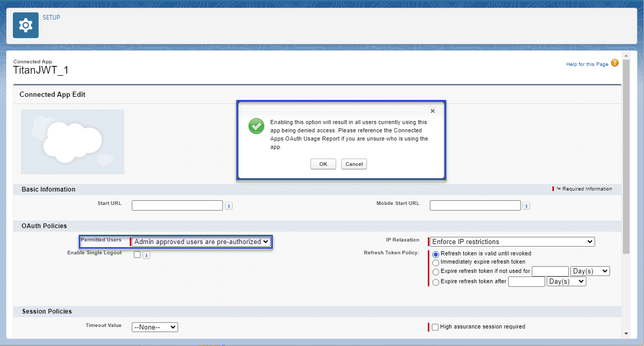This screenshot has width=644, height=346.
Task: Click the green success checkmark in the dialog
Action: (x=256, y=126)
